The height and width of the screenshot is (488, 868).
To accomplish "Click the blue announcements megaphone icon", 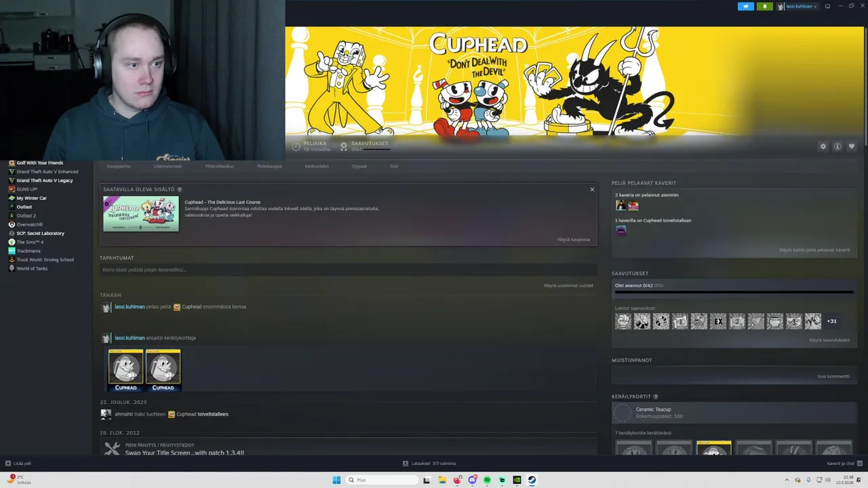I will 746,6.
